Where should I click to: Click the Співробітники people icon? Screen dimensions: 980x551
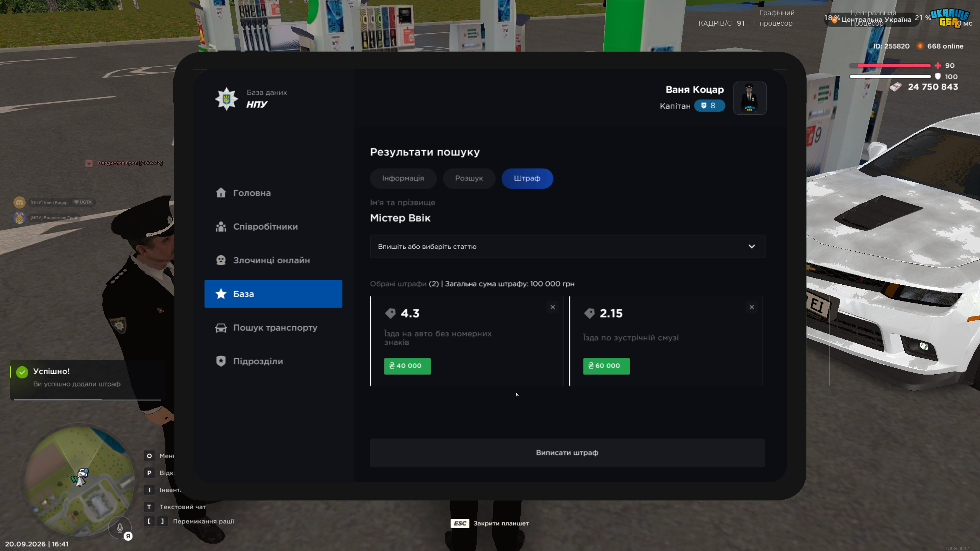(221, 227)
